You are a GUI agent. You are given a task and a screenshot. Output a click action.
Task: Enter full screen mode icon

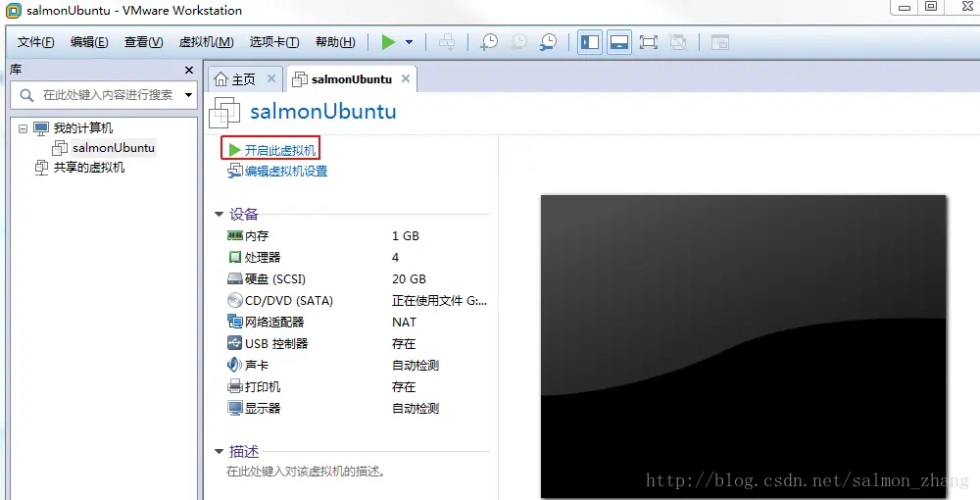pos(649,42)
